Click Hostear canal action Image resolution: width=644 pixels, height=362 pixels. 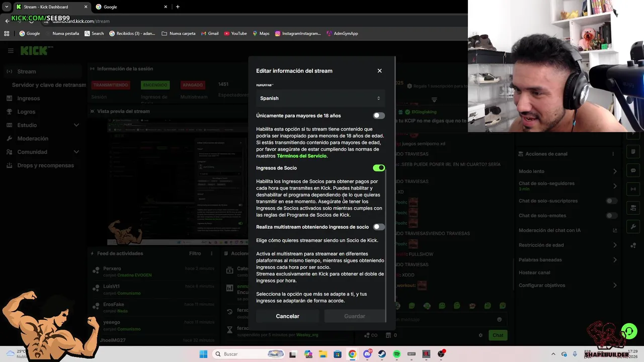click(534, 273)
